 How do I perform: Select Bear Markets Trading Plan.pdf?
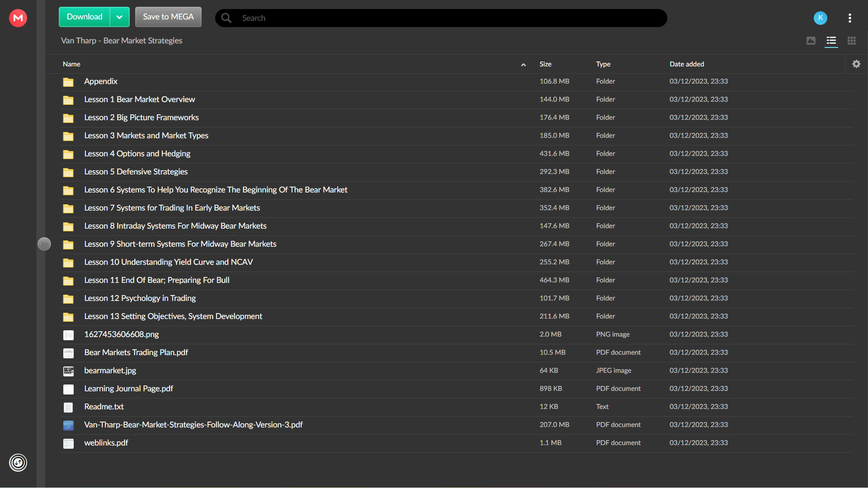pyautogui.click(x=136, y=352)
